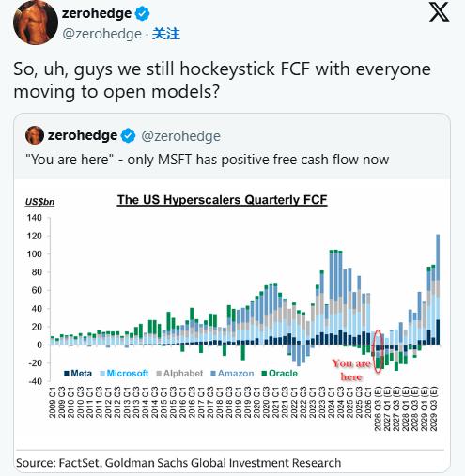Viewport: 465px width, 476px height.
Task: Click the Amazon legend color swatch
Action: pyautogui.click(x=213, y=373)
